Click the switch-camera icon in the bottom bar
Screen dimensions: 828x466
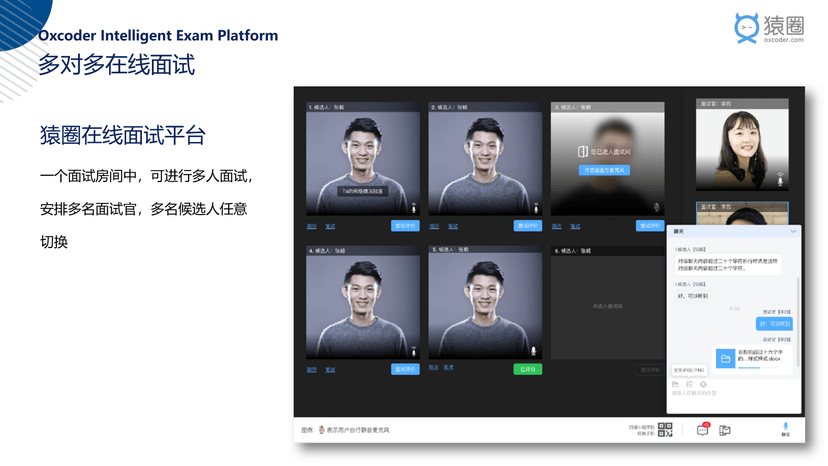pyautogui.click(x=724, y=430)
